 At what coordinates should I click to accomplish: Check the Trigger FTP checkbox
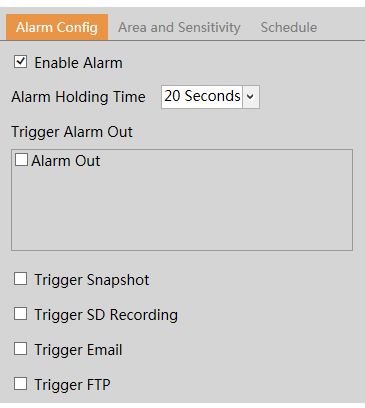click(21, 384)
